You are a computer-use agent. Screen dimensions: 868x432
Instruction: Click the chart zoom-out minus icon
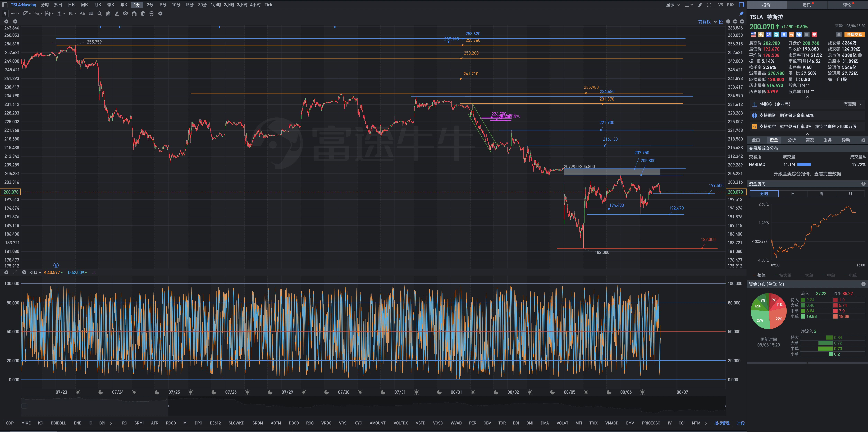click(x=735, y=22)
